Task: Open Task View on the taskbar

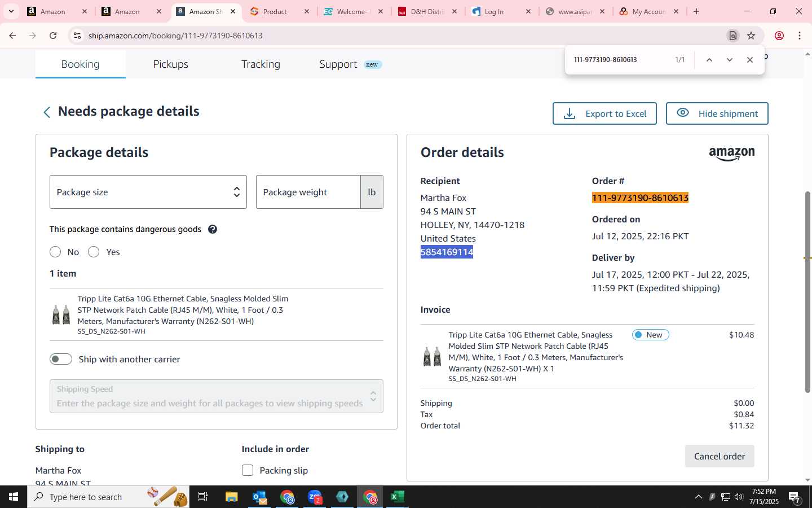Action: pyautogui.click(x=203, y=497)
